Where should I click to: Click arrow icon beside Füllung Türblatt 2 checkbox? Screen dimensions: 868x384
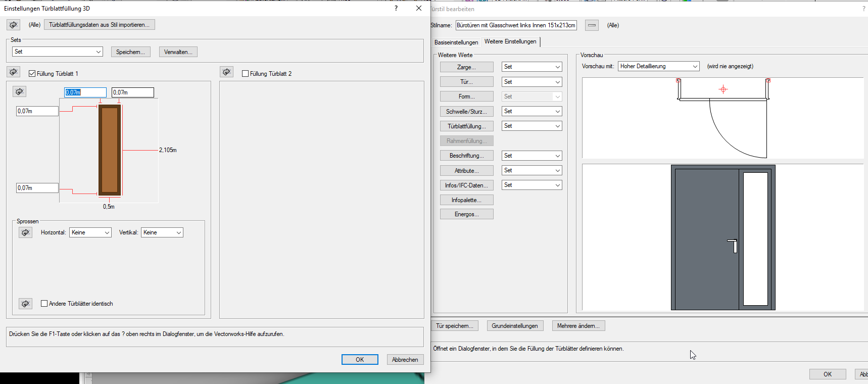click(x=226, y=72)
